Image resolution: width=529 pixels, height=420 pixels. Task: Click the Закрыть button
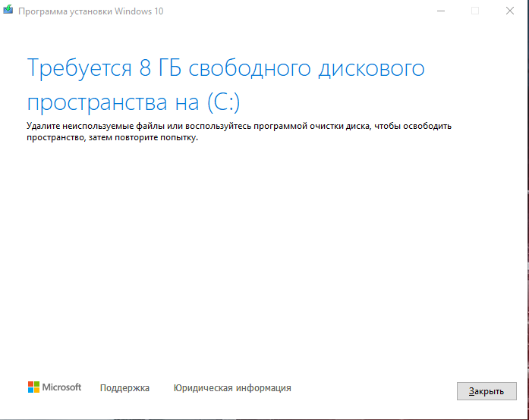click(486, 391)
